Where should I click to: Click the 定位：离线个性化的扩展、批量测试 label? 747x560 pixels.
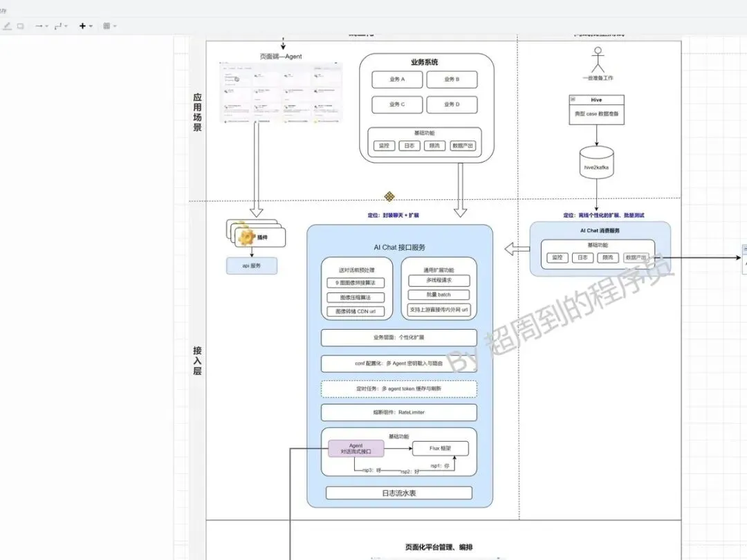(x=604, y=215)
